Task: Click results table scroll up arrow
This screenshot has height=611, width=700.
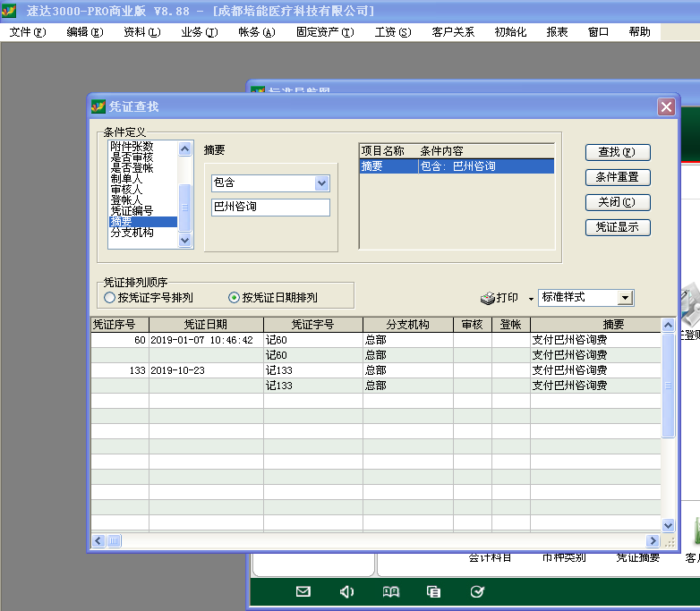Action: [x=668, y=325]
